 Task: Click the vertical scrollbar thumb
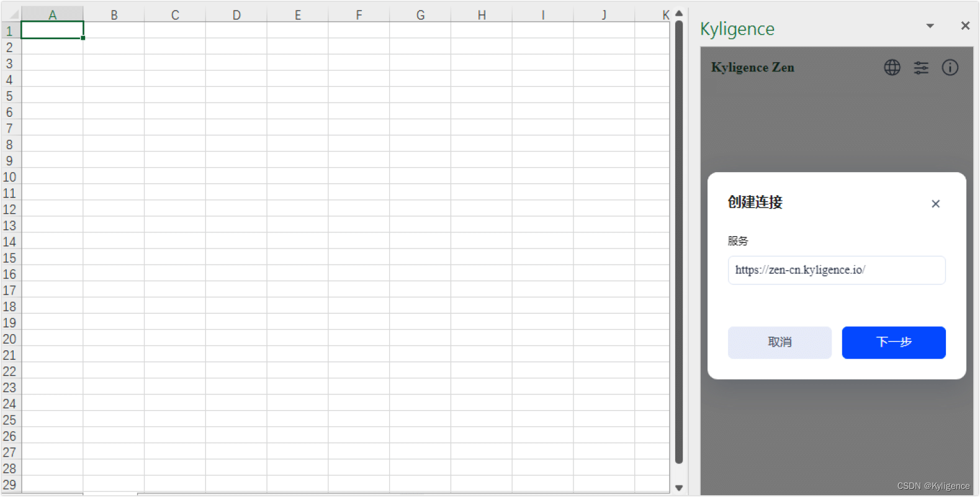coord(679,242)
